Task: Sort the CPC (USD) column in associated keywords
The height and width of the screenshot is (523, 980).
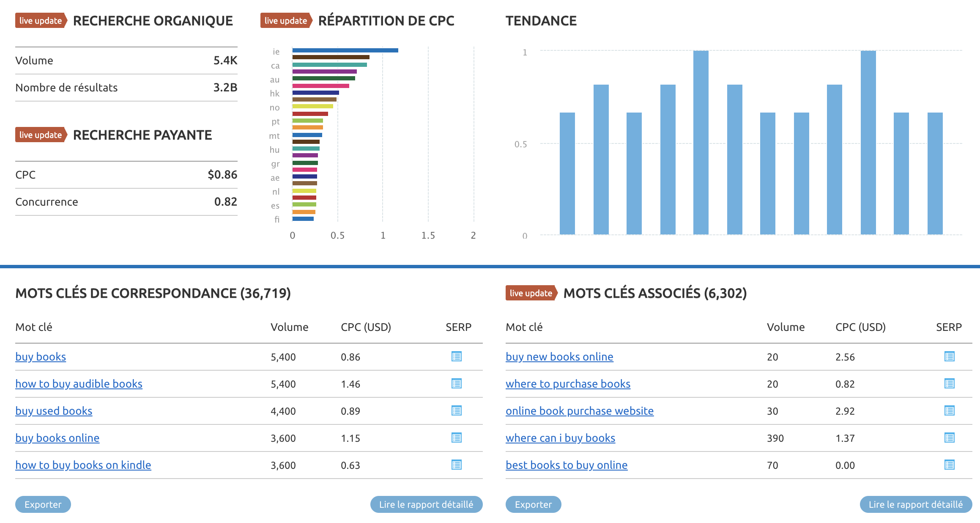Action: pos(860,327)
